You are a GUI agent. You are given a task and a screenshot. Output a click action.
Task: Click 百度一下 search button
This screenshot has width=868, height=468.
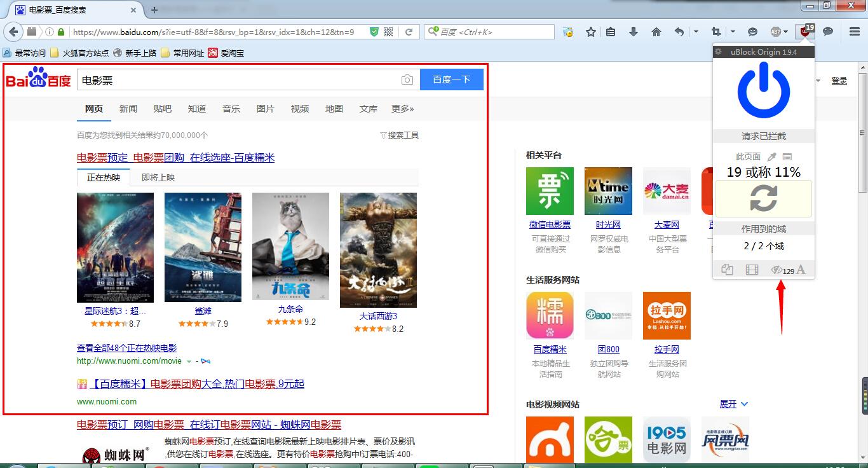pos(452,79)
